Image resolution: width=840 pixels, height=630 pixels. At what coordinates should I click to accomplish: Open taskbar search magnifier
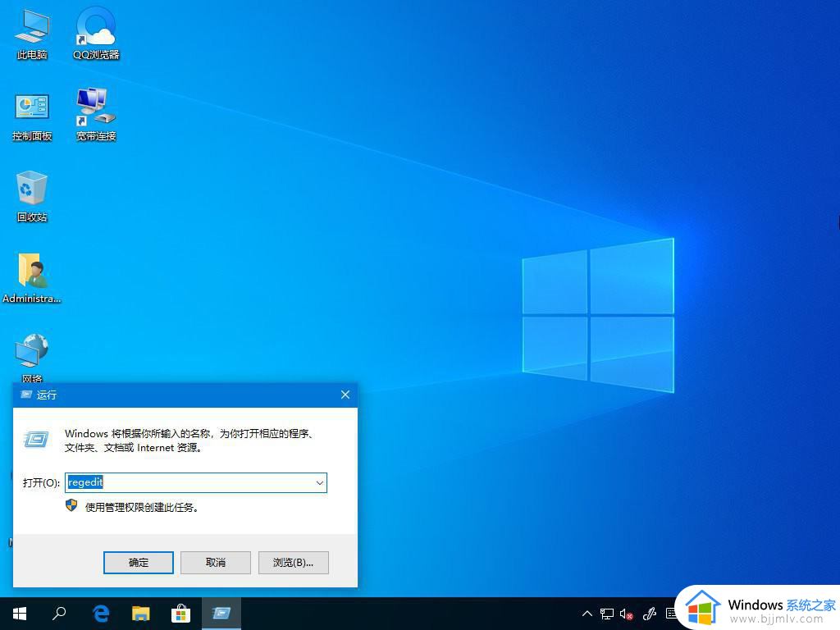pyautogui.click(x=59, y=614)
